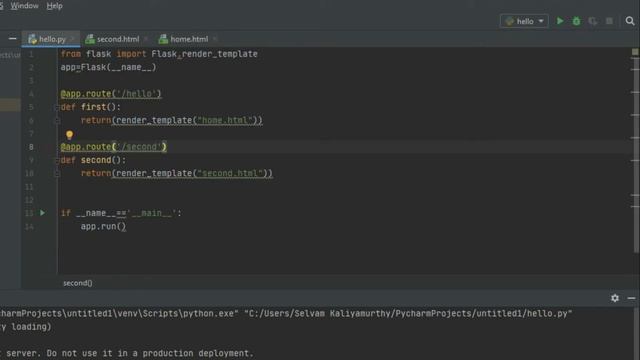Click fold end marker at line 10

tap(57, 174)
